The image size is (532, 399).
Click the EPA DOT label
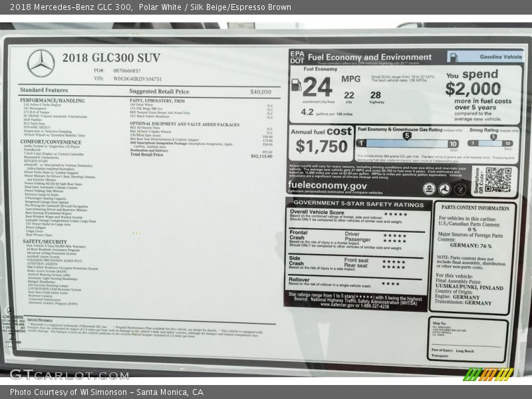[x=297, y=57]
